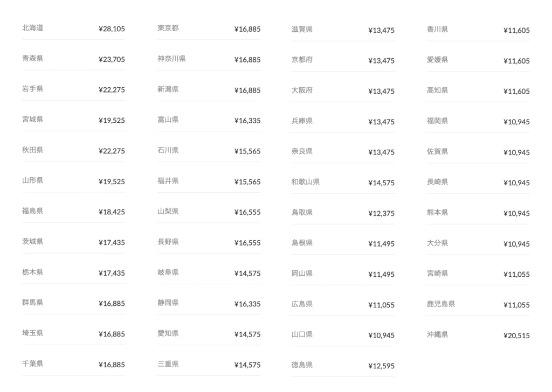Select the 東京都 prefecture label

tap(168, 28)
